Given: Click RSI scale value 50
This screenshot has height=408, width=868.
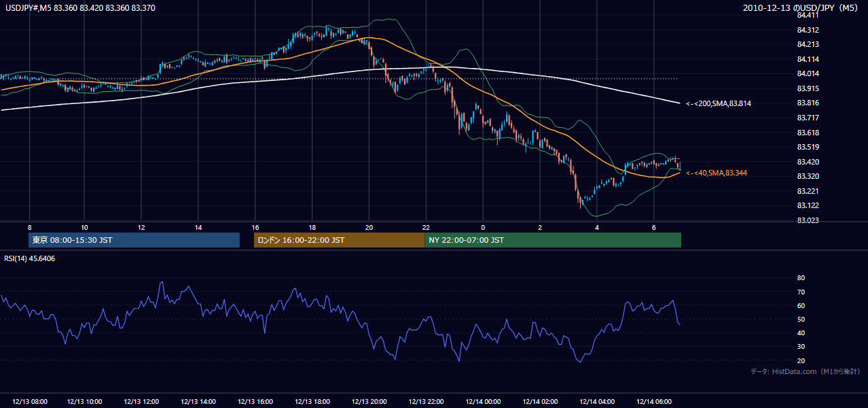Looking at the screenshot, I should [x=801, y=319].
